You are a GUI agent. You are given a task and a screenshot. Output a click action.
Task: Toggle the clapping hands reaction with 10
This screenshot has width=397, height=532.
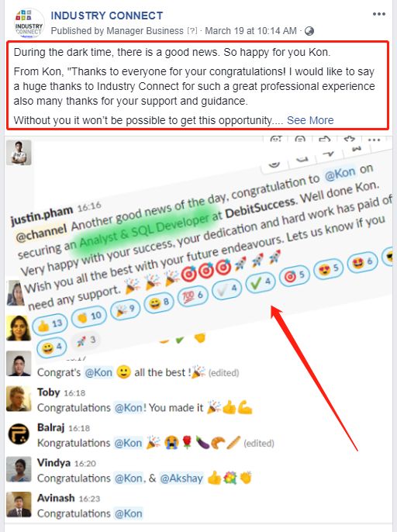tap(89, 317)
